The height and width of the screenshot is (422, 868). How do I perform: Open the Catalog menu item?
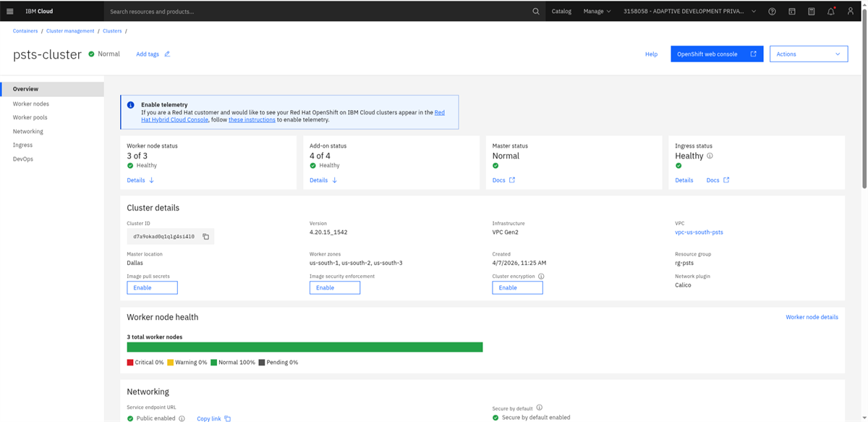[x=561, y=12]
